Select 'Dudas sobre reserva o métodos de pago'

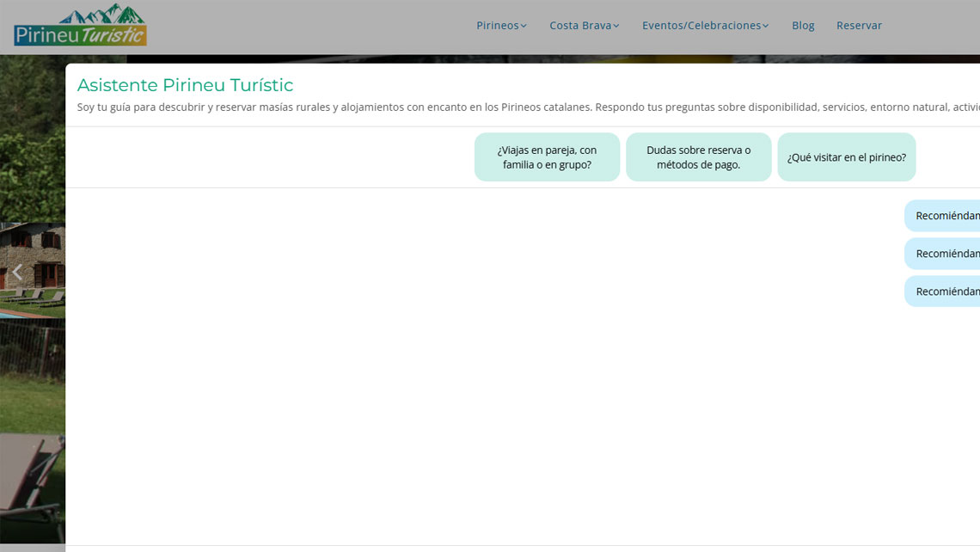[698, 157]
